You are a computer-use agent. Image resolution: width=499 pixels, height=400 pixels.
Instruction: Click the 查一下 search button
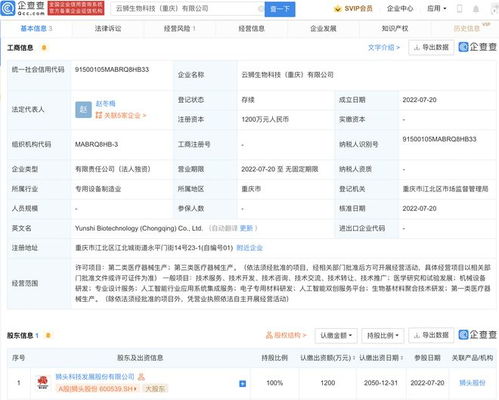pyautogui.click(x=280, y=9)
